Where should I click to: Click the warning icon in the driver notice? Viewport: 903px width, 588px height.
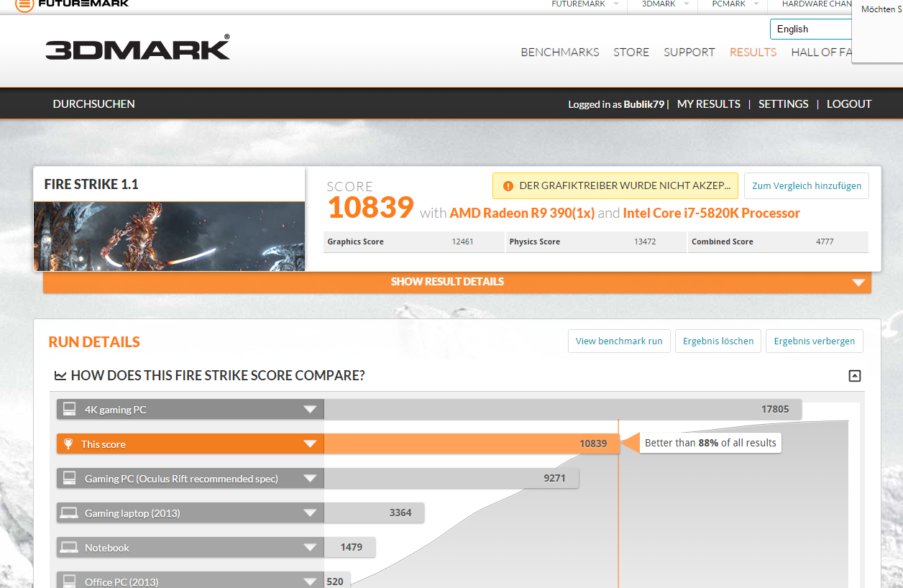coord(508,186)
